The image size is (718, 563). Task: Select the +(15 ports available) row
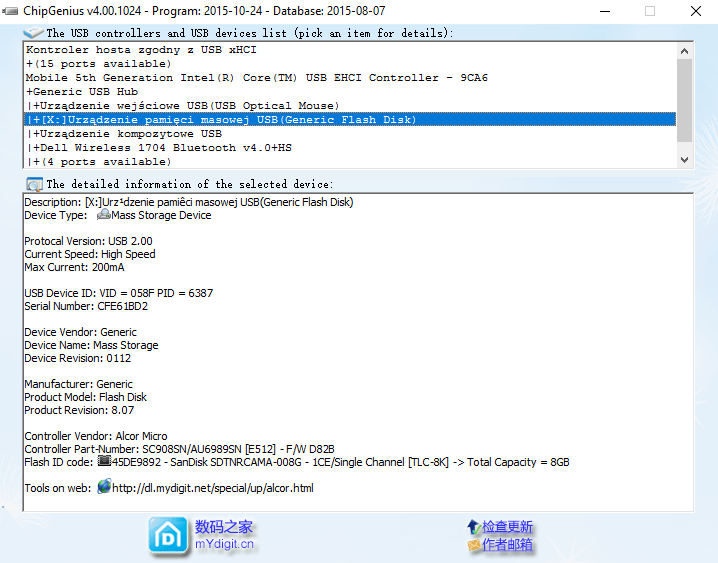pyautogui.click(x=350, y=64)
